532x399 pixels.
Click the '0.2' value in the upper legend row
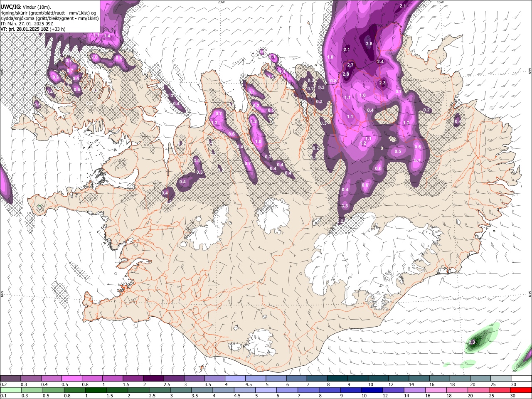(x=3, y=384)
